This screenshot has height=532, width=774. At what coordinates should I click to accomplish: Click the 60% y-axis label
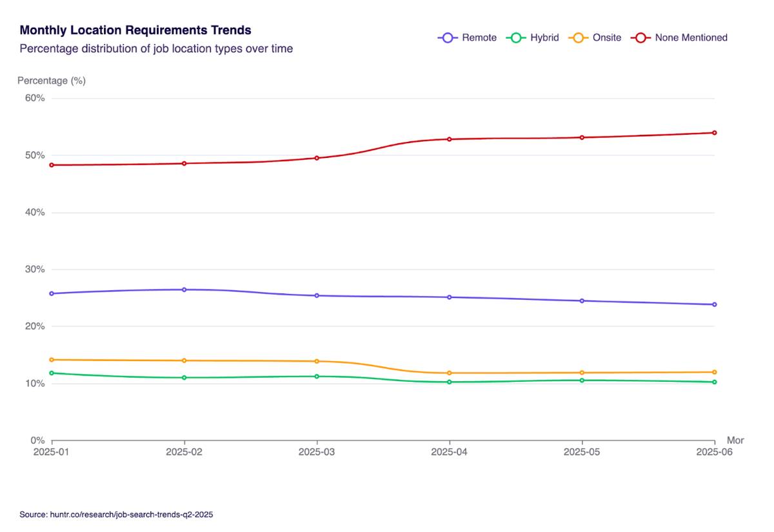click(x=35, y=98)
